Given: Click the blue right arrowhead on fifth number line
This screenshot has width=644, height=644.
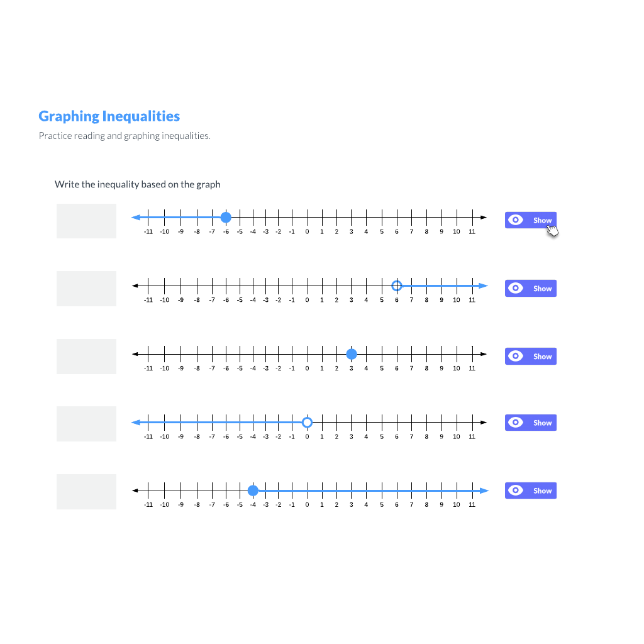Looking at the screenshot, I should [484, 491].
